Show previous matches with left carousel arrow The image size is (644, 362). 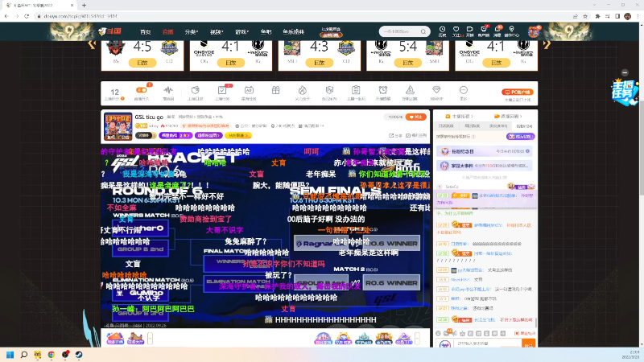point(92,44)
